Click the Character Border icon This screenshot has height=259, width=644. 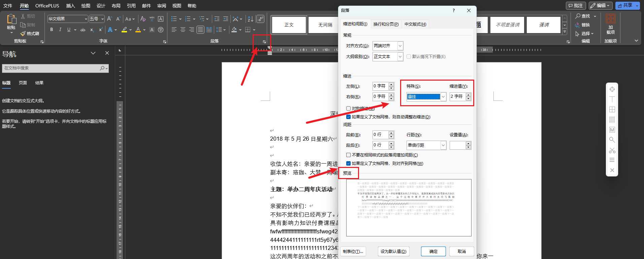[161, 19]
